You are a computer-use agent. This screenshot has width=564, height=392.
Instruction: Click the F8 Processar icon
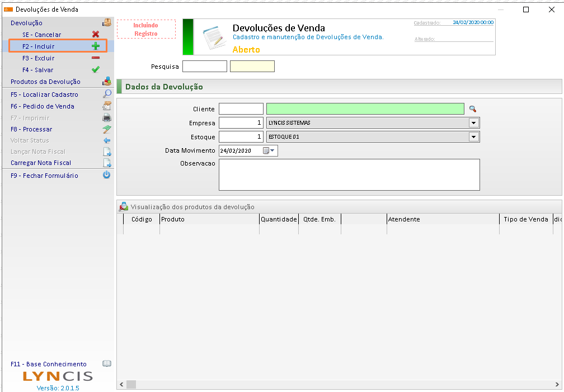click(107, 129)
